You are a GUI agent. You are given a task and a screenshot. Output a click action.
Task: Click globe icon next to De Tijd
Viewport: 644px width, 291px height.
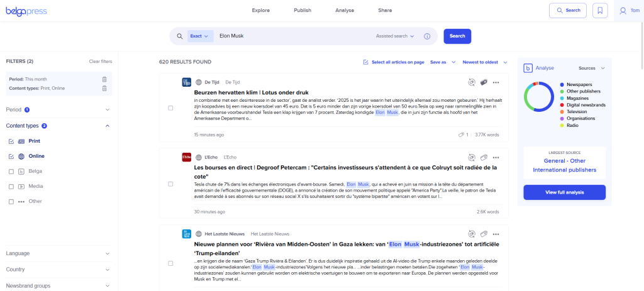point(199,82)
